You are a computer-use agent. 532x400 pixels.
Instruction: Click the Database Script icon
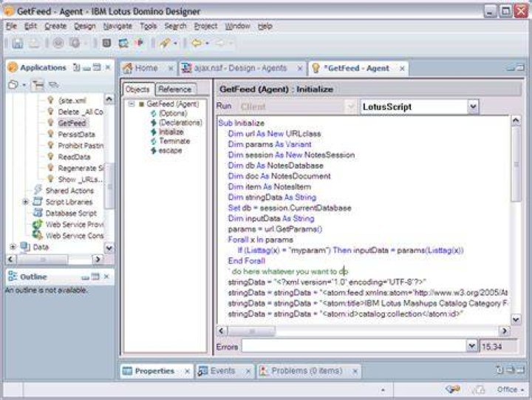(38, 213)
